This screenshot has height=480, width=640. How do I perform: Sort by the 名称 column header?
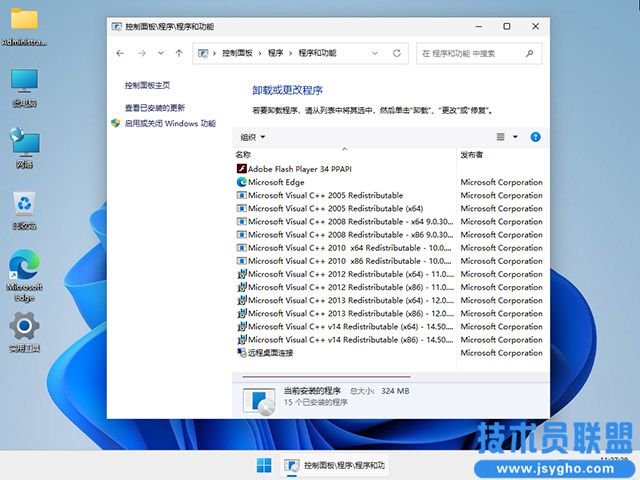coord(243,155)
